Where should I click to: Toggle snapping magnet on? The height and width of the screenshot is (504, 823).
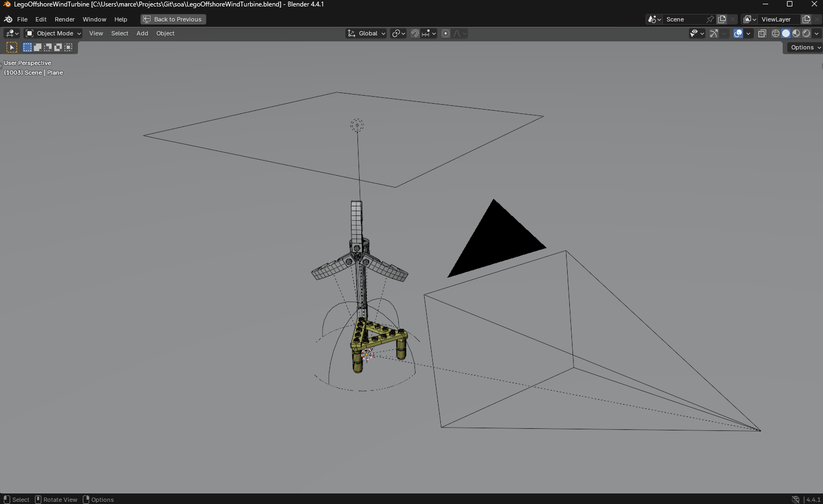[415, 33]
